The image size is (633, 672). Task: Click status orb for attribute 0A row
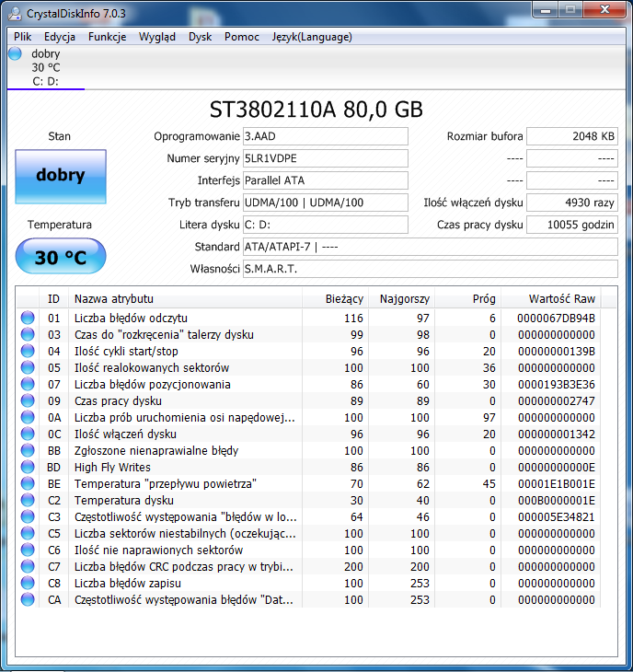(28, 417)
